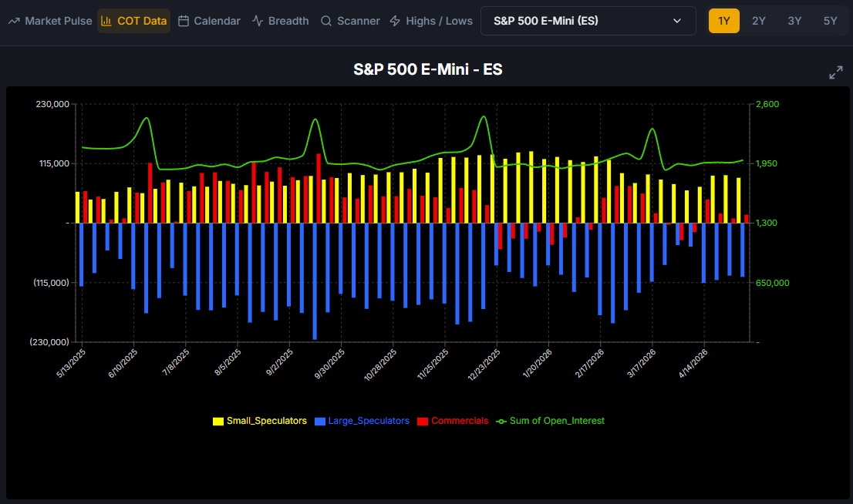Viewport: 853px width, 504px height.
Task: Click the lowest blue bar near 9/30/2025
Action: click(x=315, y=281)
